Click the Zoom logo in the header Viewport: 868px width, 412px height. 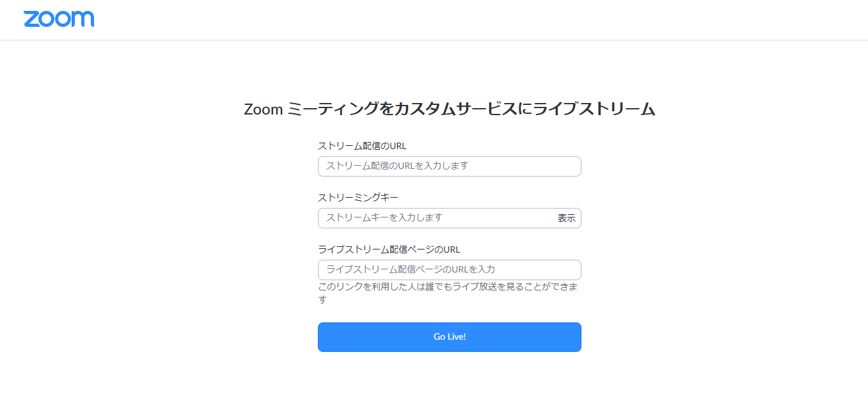click(x=59, y=19)
